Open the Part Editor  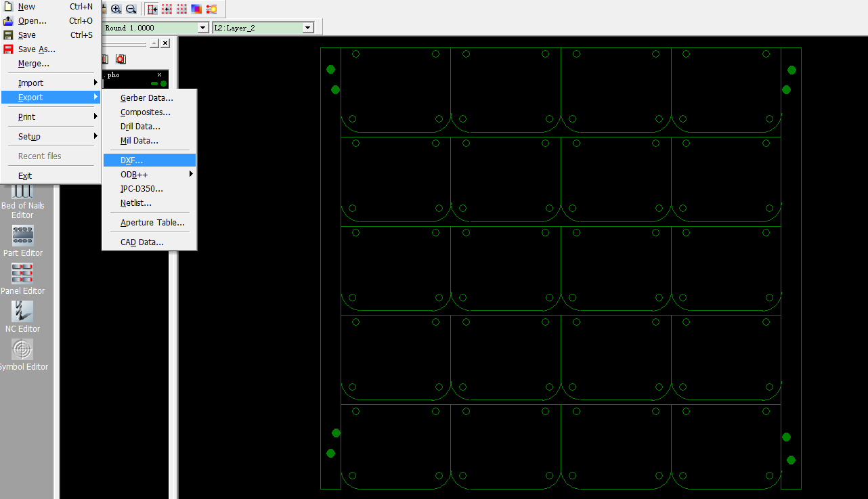pos(22,240)
